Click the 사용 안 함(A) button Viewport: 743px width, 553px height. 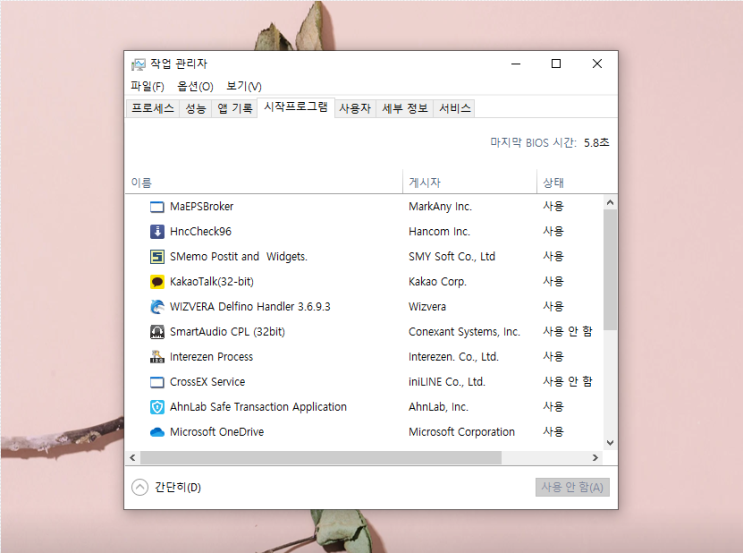pyautogui.click(x=572, y=487)
